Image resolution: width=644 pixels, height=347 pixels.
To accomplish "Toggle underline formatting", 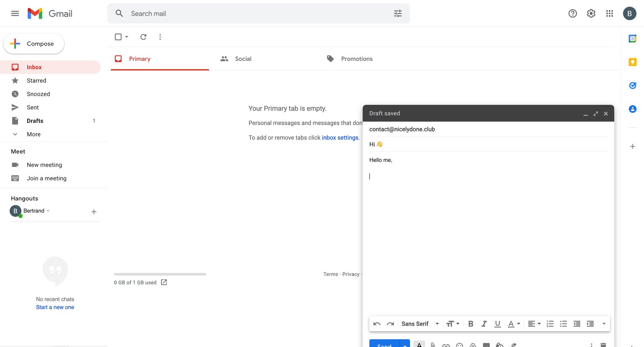I will 497,324.
